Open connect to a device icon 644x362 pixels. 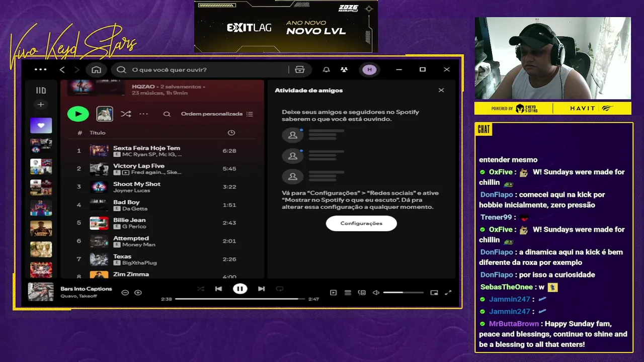click(x=362, y=293)
